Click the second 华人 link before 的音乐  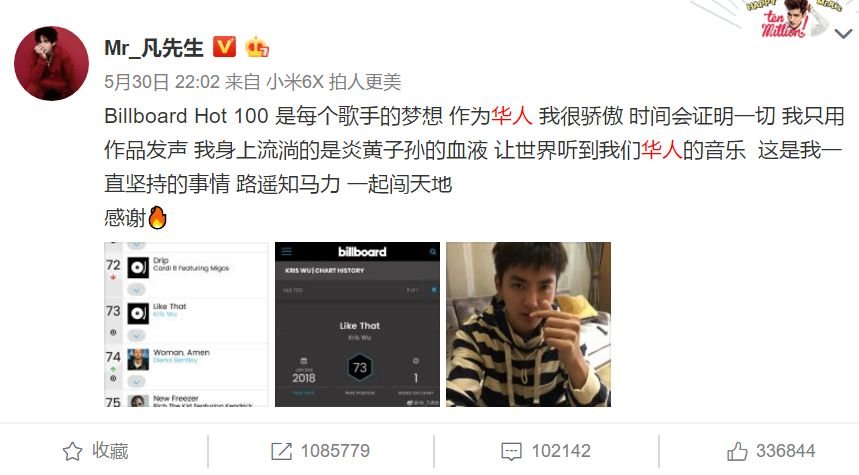(662, 150)
